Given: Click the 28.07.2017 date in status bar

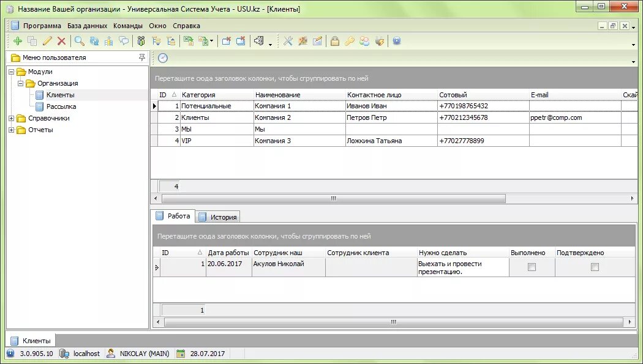Looking at the screenshot, I should (x=208, y=354).
